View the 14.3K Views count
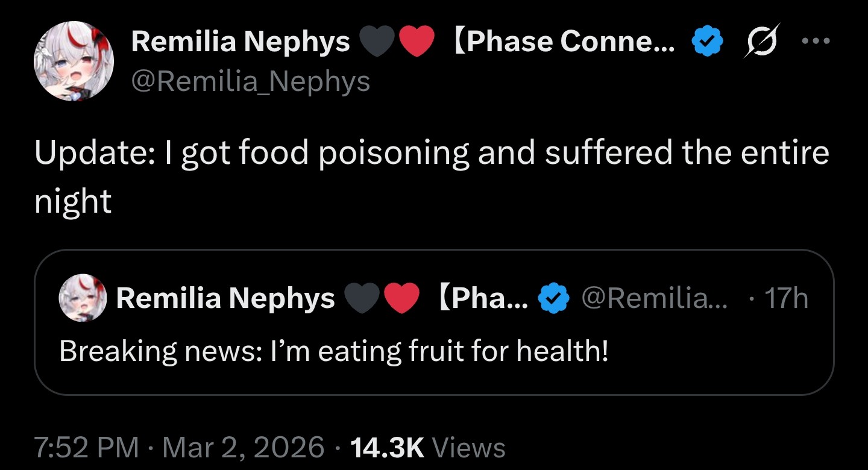The image size is (868, 470). click(x=427, y=448)
